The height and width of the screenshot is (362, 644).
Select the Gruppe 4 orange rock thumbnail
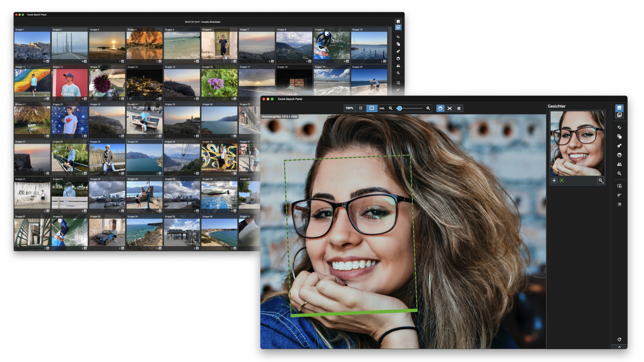144,46
